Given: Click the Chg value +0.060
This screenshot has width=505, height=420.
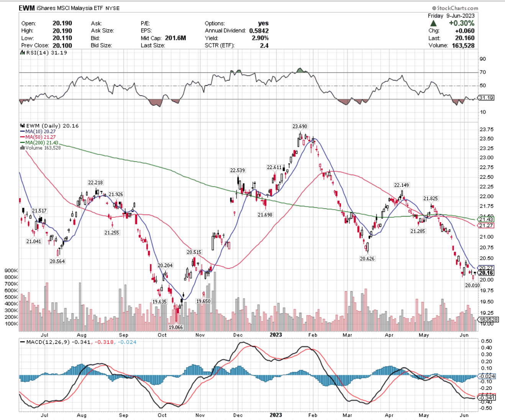Looking at the screenshot, I should click(x=464, y=31).
